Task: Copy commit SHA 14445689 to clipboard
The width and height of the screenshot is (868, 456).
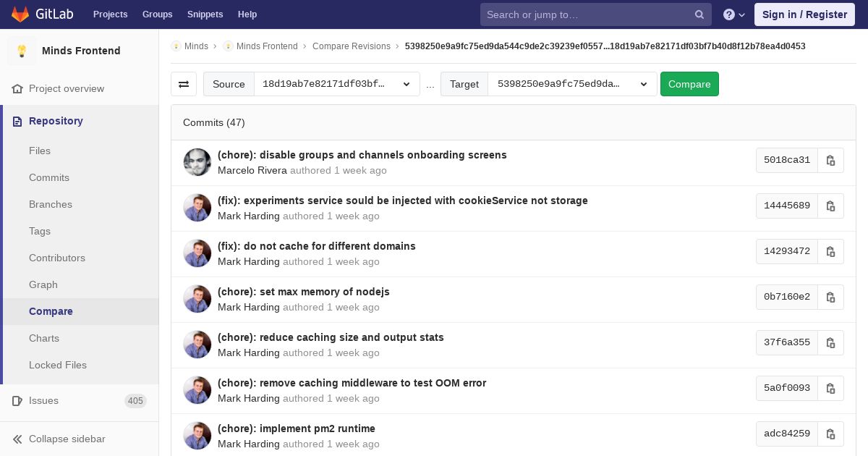Action: coord(830,206)
